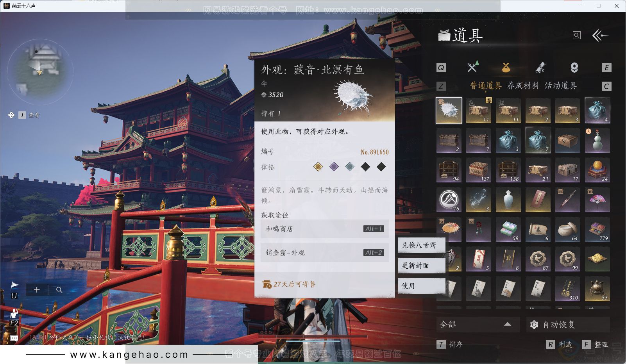This screenshot has height=364, width=626.
Task: Open the private chat message from 公孙大爷
Action: pyautogui.click(x=88, y=337)
